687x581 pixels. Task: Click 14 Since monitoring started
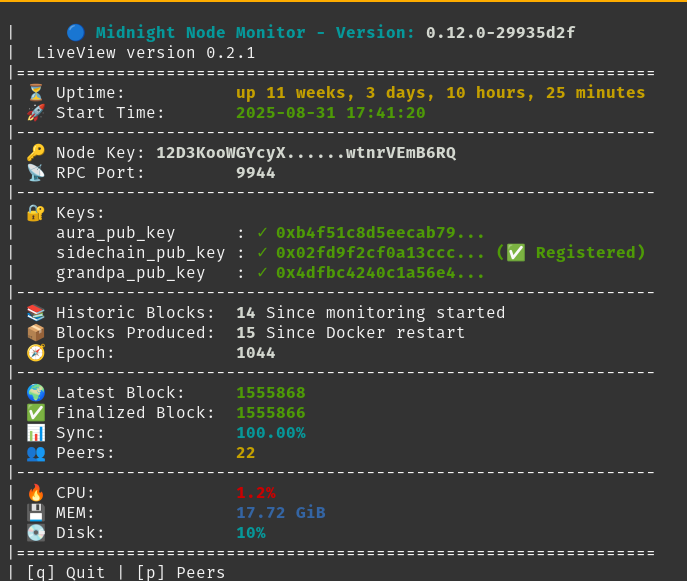click(x=371, y=313)
